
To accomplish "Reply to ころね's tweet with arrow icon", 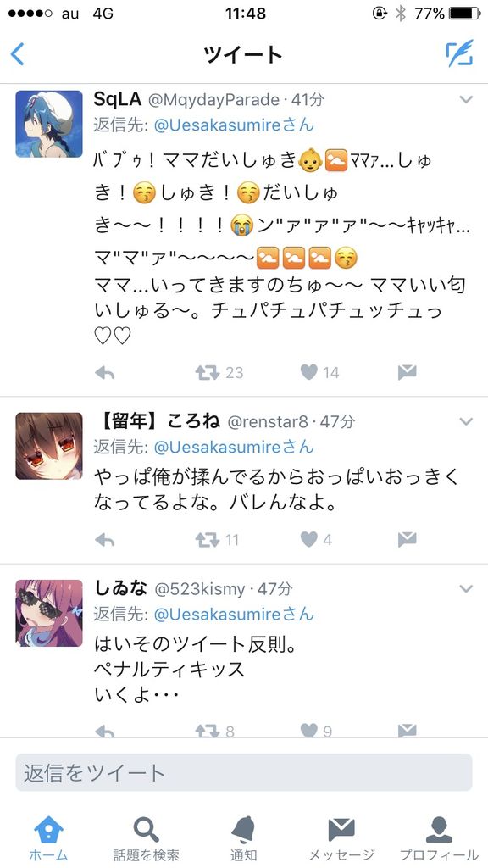I will [104, 540].
